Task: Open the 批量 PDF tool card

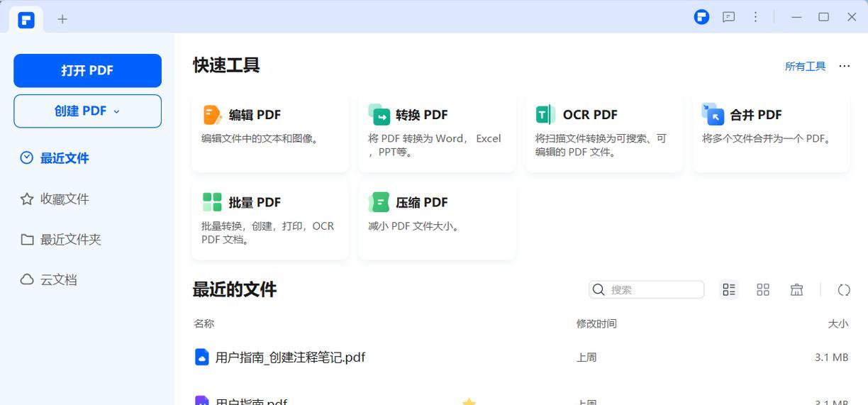Action: [270, 221]
